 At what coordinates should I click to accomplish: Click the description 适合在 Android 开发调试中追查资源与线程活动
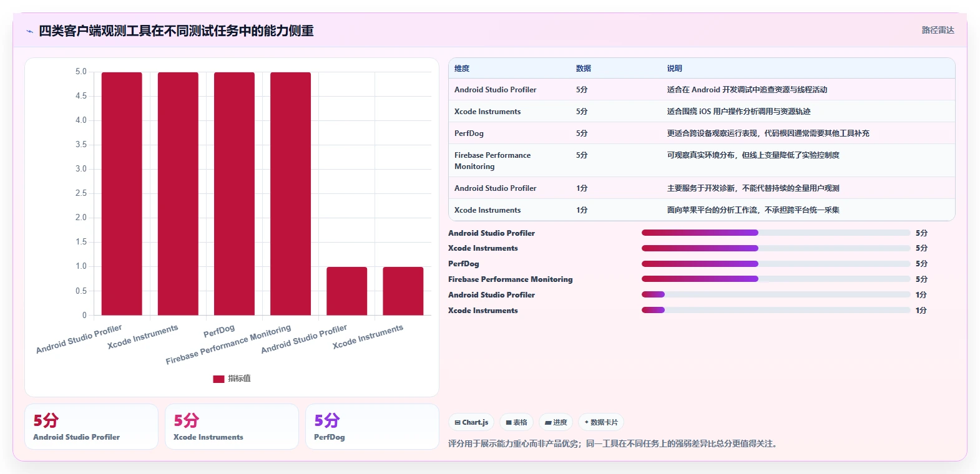click(x=747, y=90)
